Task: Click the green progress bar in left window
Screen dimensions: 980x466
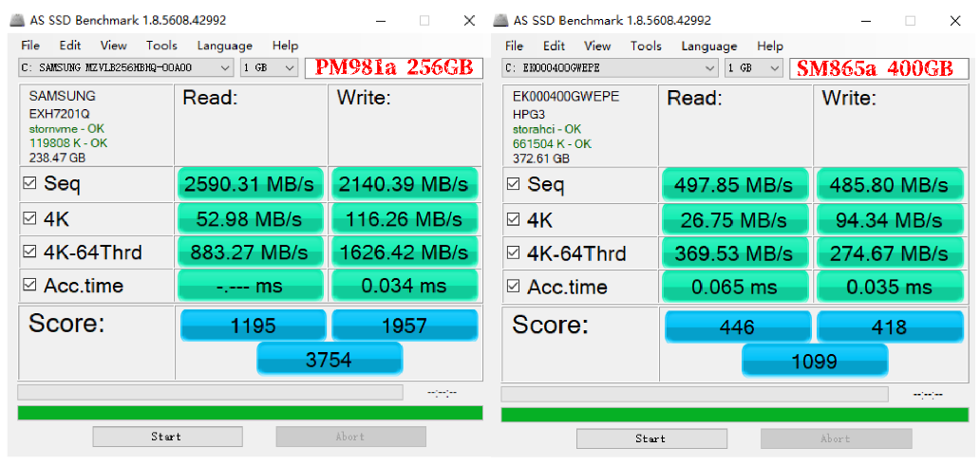Action: pos(250,413)
